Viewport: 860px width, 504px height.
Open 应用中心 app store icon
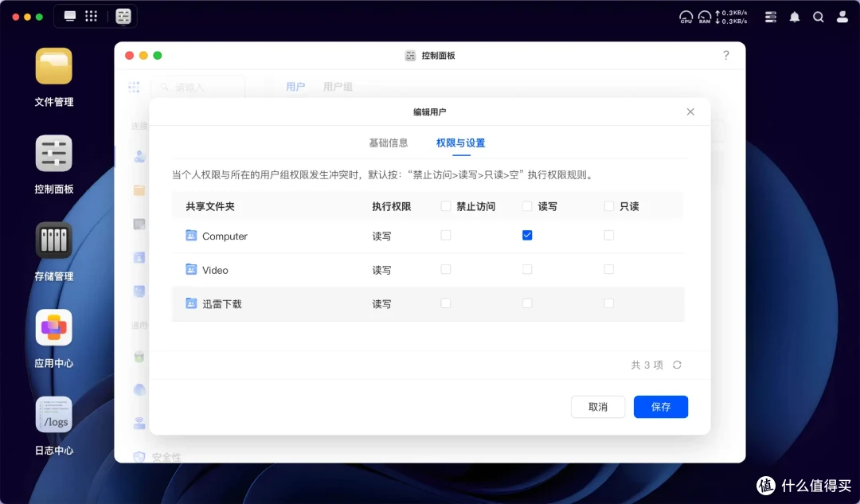click(54, 327)
